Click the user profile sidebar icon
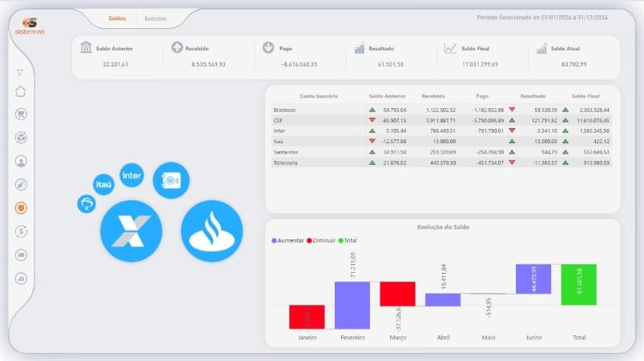Screen dimensions: 644x361 21,161
